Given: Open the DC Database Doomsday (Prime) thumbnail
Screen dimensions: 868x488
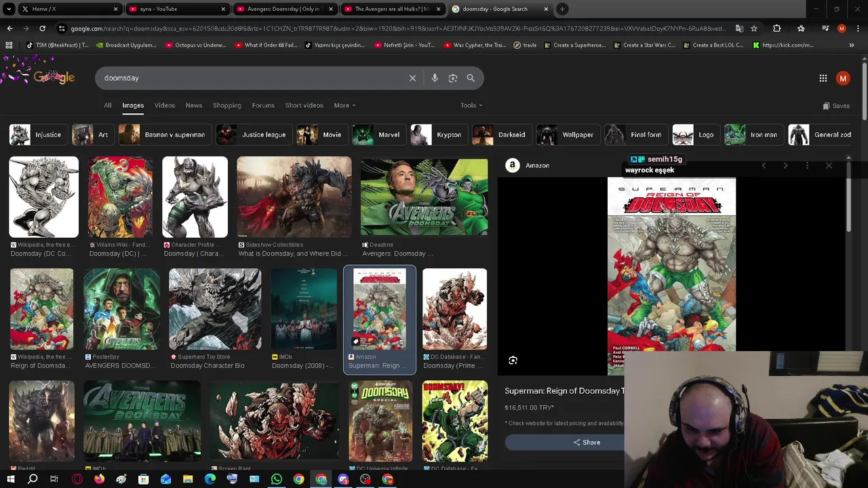Looking at the screenshot, I should point(454,309).
